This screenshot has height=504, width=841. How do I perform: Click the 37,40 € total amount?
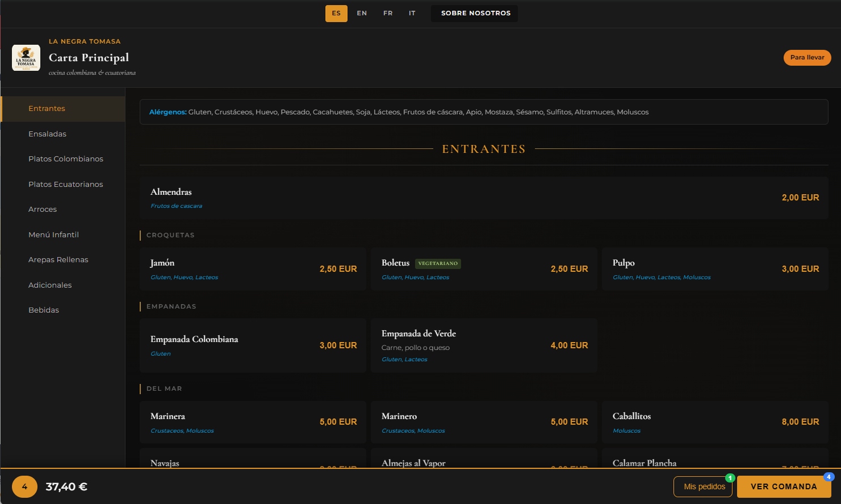pos(66,486)
